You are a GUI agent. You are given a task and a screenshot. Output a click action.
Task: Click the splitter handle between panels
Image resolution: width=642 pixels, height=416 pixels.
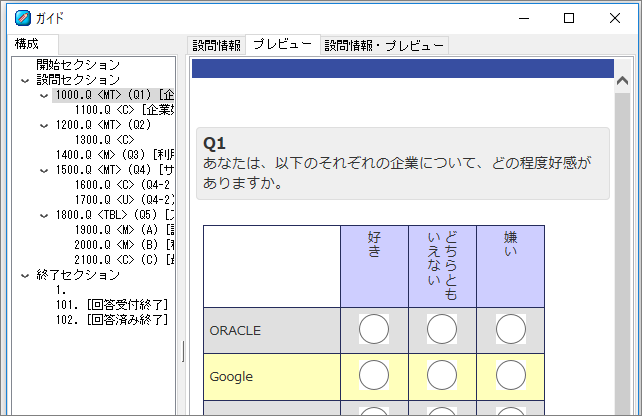pos(183,351)
